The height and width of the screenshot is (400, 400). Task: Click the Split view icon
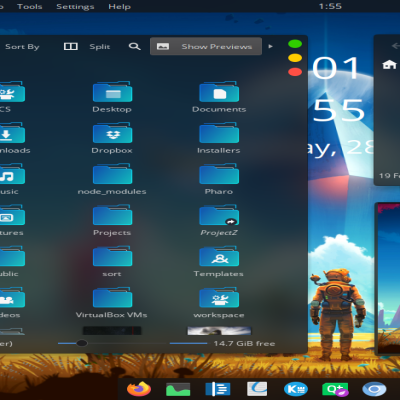[71, 46]
